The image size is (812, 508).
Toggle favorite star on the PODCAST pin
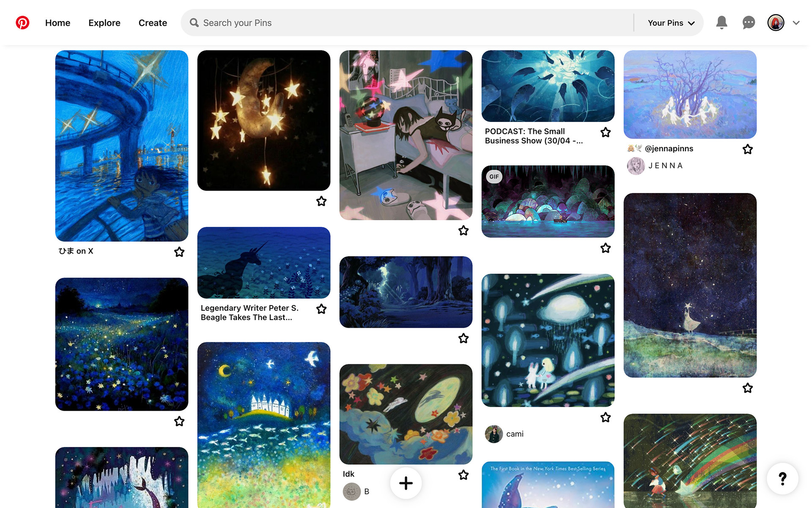(x=606, y=132)
